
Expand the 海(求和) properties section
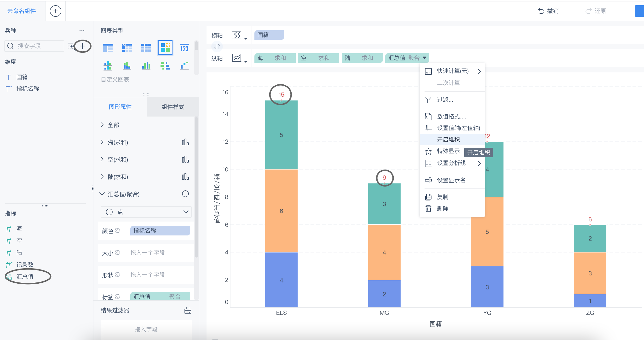coord(102,142)
